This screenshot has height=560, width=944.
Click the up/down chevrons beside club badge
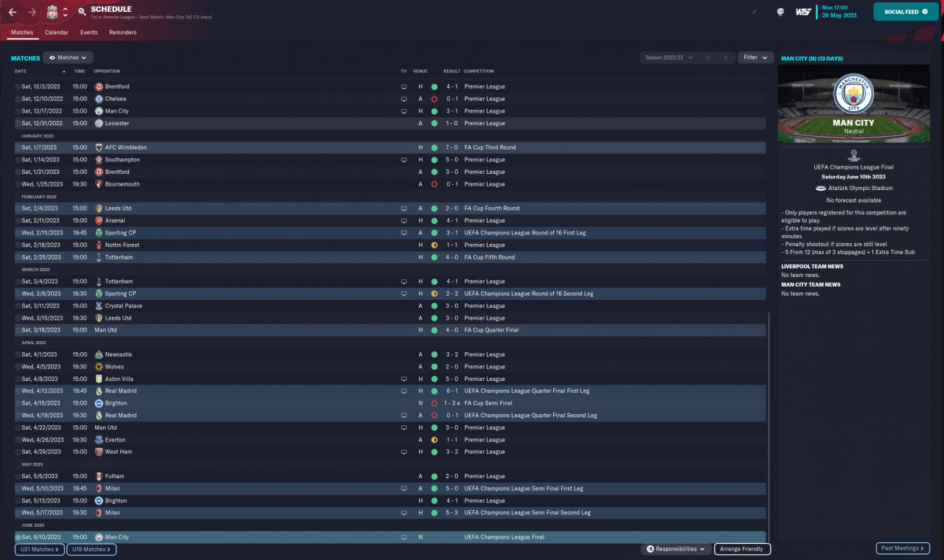click(x=65, y=12)
